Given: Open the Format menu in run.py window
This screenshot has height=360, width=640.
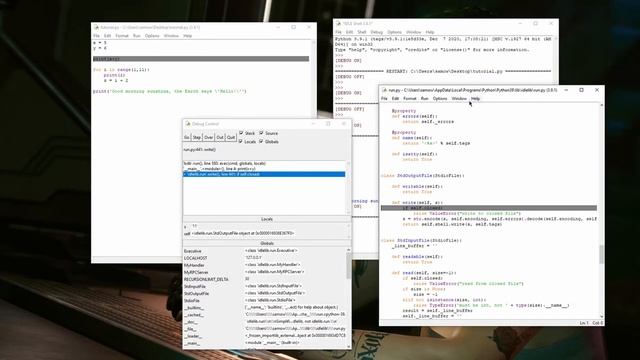Looking at the screenshot, I should point(409,98).
